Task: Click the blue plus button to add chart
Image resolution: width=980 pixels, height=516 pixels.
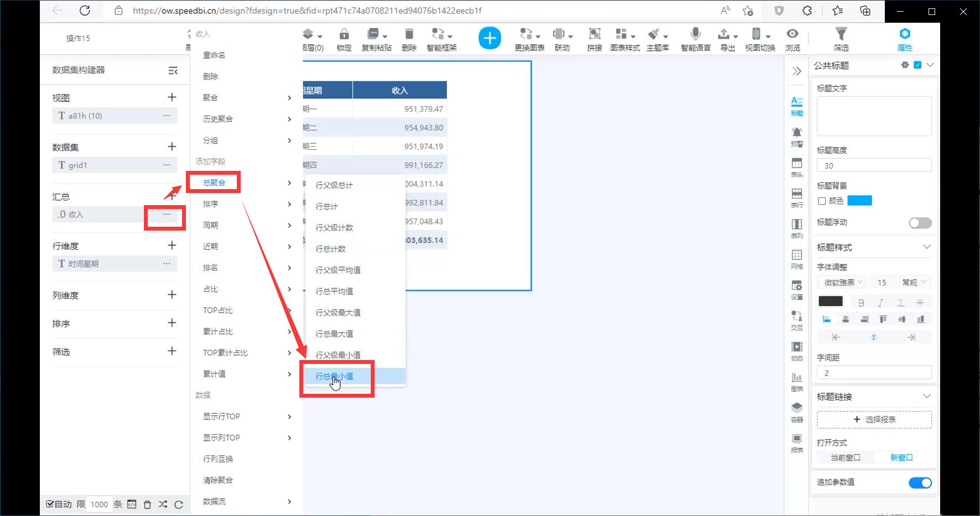Action: click(489, 38)
